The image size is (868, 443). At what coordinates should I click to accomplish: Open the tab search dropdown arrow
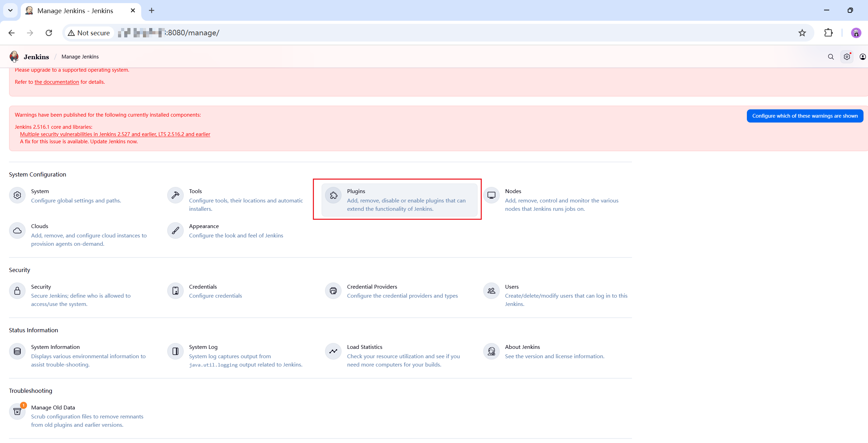[10, 10]
